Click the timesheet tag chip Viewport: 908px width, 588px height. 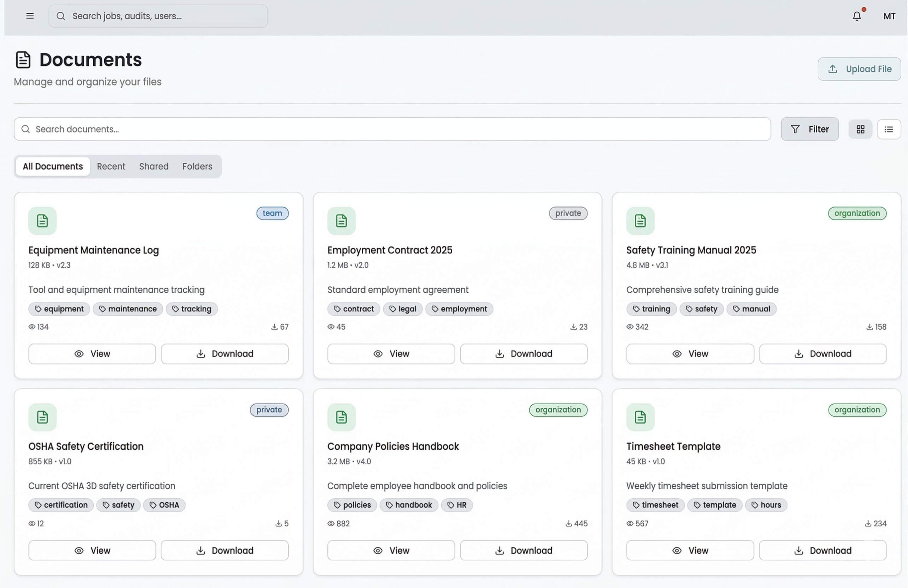pos(655,505)
